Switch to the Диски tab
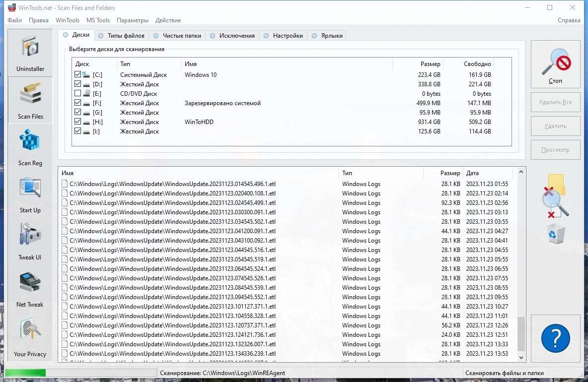The height and width of the screenshot is (382, 588). pos(76,35)
